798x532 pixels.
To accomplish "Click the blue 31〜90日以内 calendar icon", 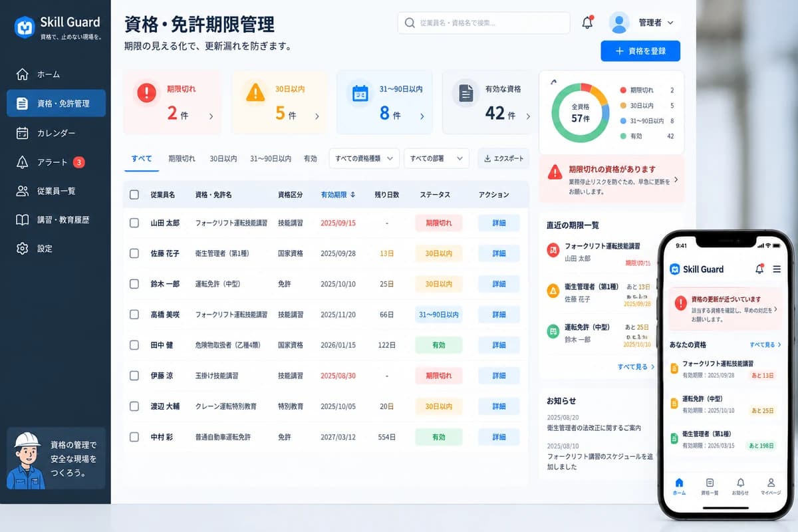I will tap(360, 93).
